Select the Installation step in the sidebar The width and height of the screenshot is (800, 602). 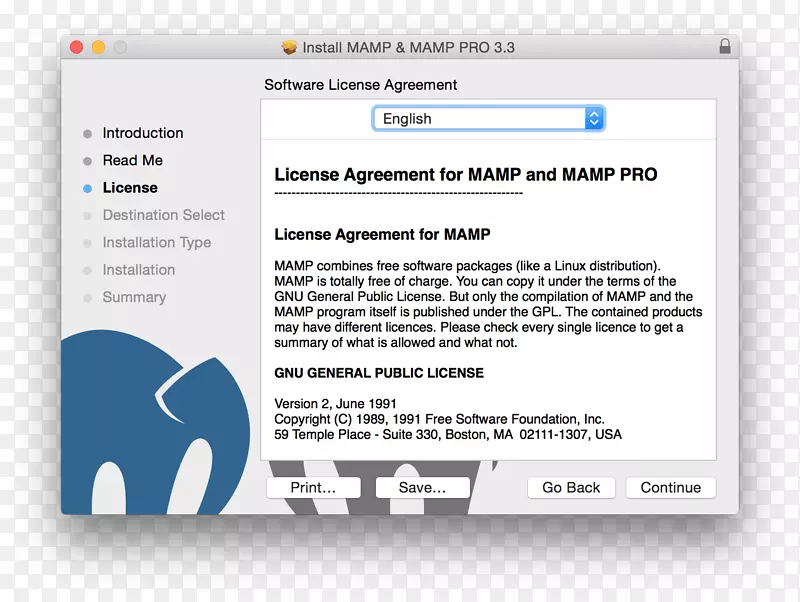click(x=139, y=270)
